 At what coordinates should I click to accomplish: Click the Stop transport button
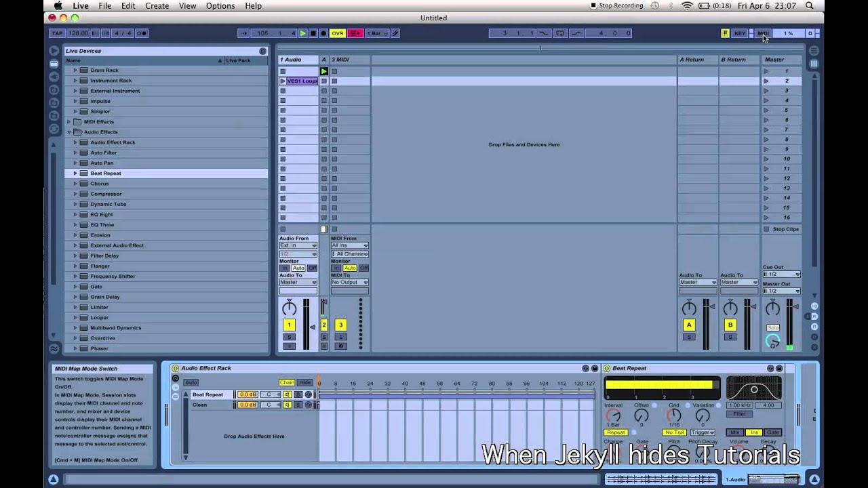tap(313, 33)
